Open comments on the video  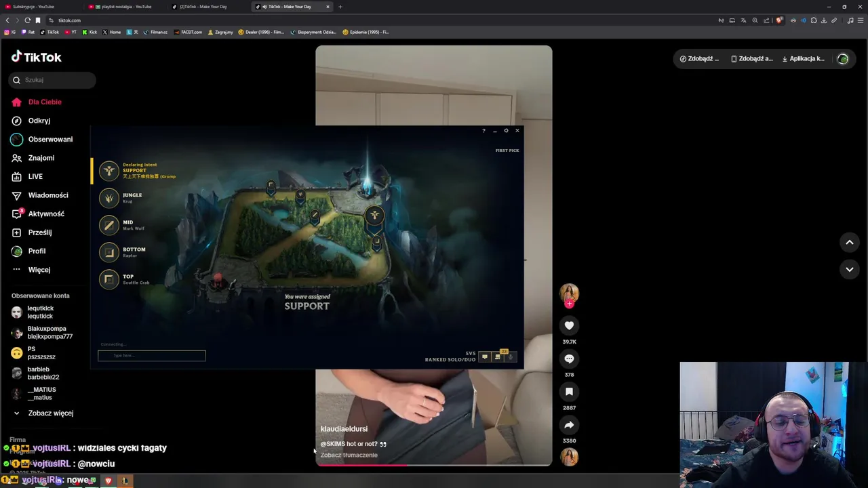569,359
